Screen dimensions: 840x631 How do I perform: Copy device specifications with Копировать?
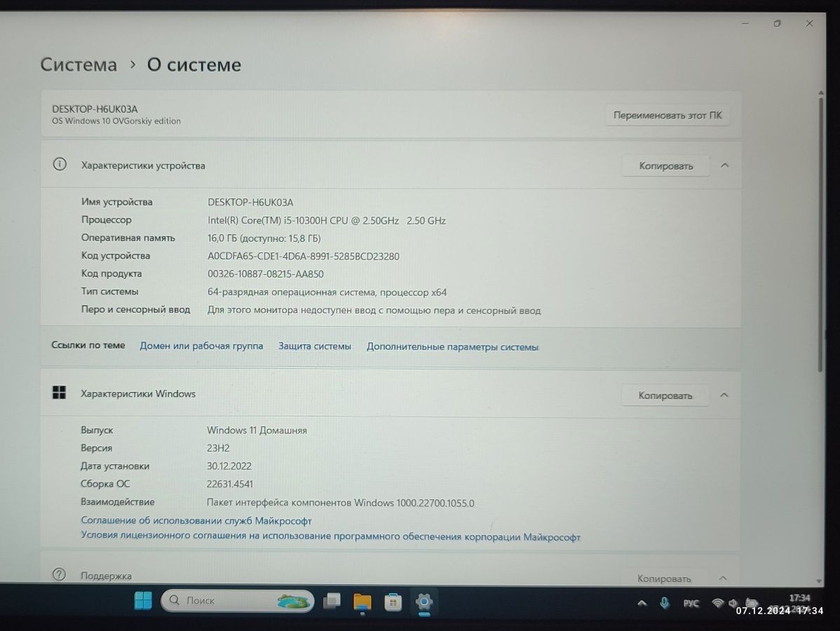[x=666, y=166]
